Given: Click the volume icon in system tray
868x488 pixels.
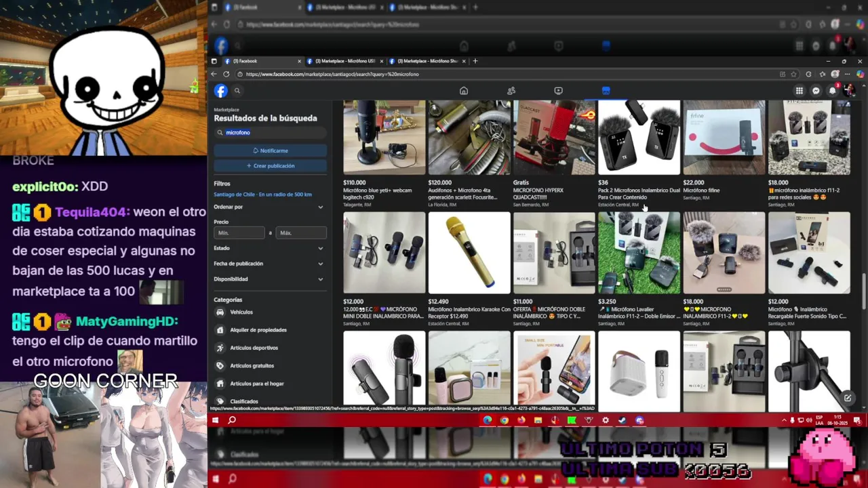Looking at the screenshot, I should 809,420.
